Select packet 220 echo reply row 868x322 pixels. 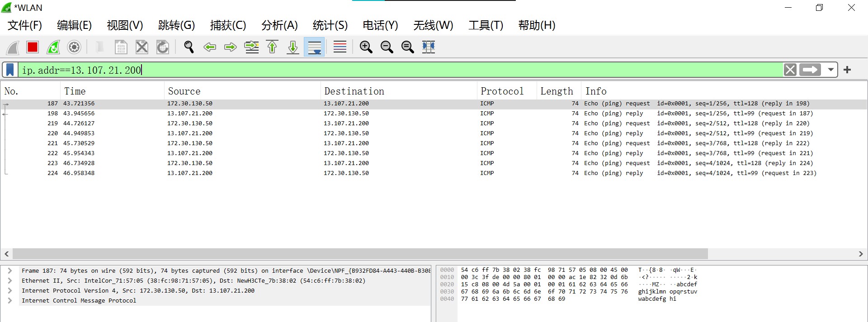pos(434,133)
